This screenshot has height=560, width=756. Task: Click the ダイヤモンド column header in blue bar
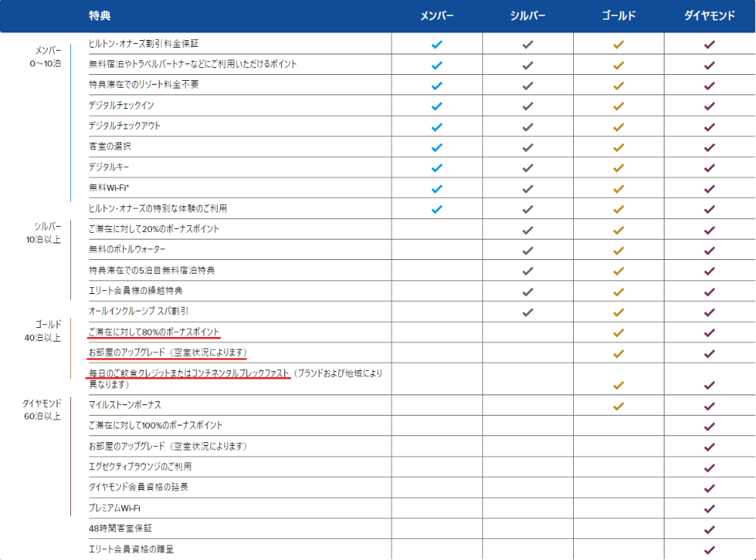710,16
